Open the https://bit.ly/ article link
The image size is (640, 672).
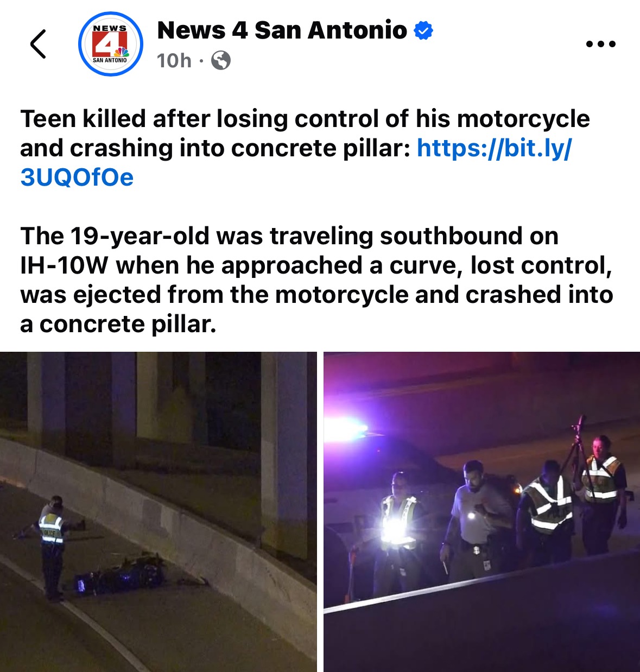point(494,148)
